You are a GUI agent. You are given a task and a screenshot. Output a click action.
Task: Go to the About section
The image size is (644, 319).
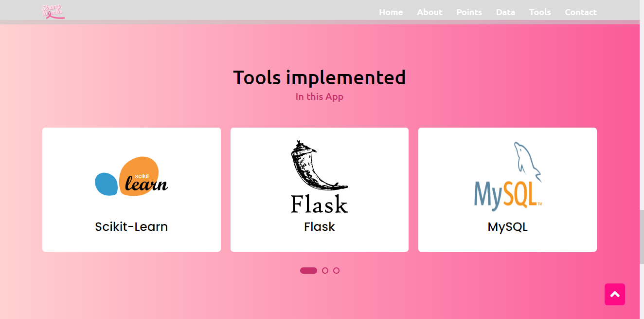429,12
